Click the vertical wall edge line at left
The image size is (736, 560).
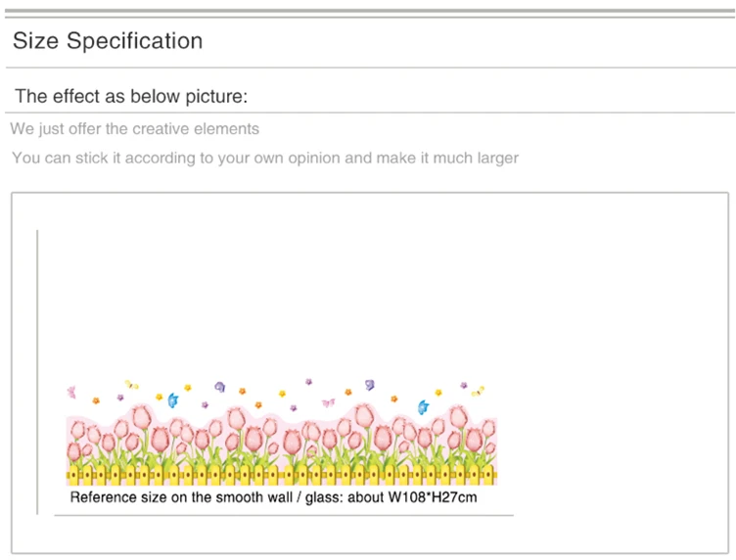[37, 372]
